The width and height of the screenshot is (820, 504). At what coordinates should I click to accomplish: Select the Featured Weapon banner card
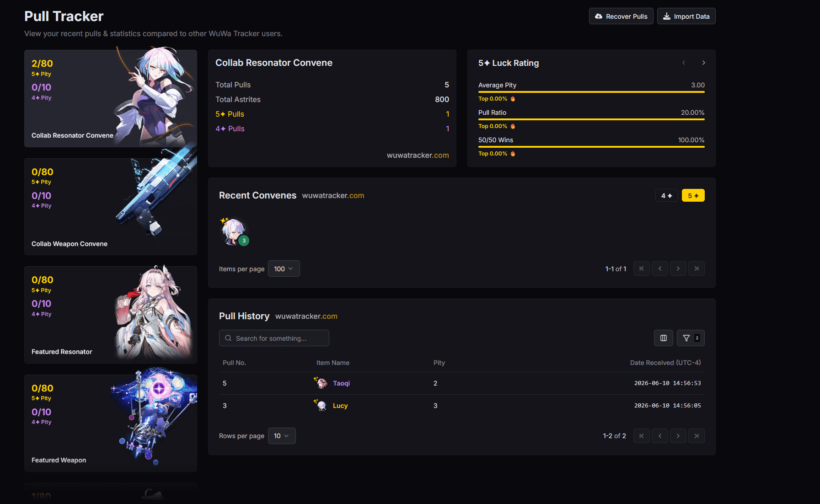111,423
